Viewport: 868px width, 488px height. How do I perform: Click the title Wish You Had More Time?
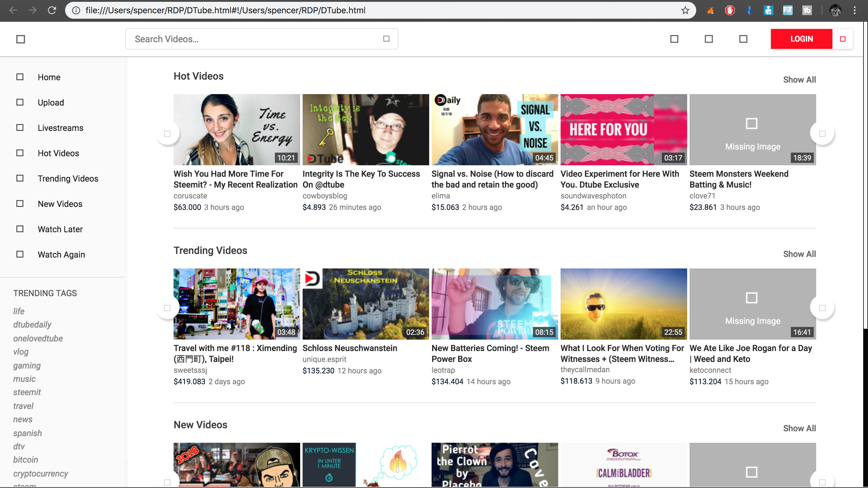pos(235,179)
